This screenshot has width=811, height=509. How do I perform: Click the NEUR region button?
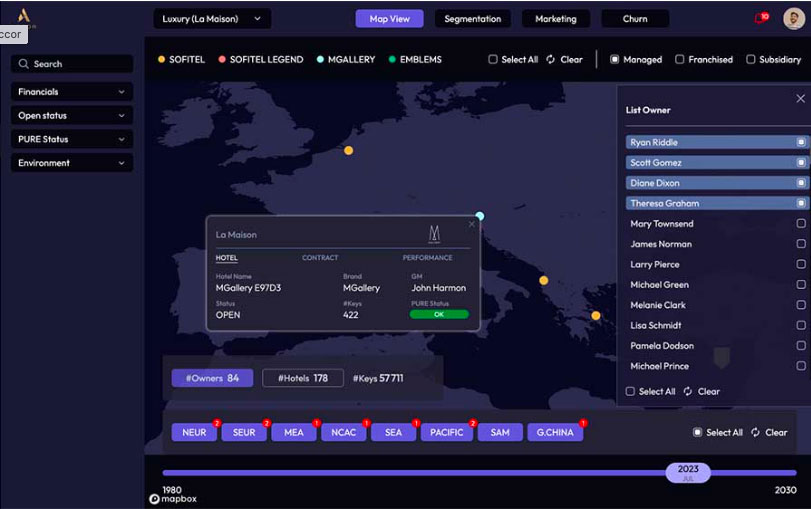(x=194, y=432)
